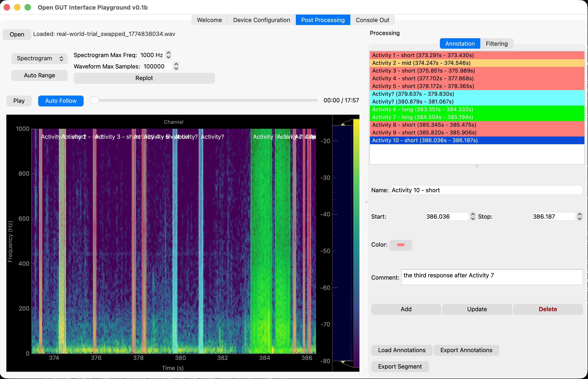
Task: Click the Spectrogram Max Freq field
Action: tap(152, 55)
